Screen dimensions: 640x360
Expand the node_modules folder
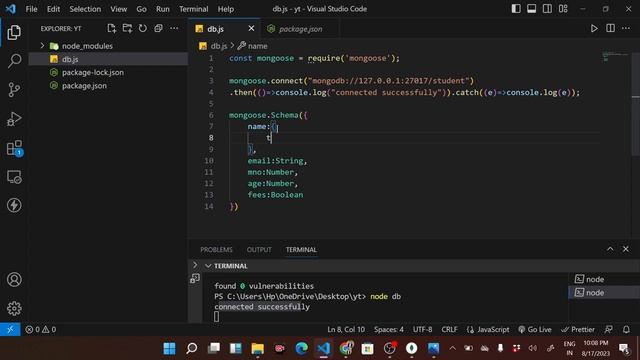click(42, 46)
